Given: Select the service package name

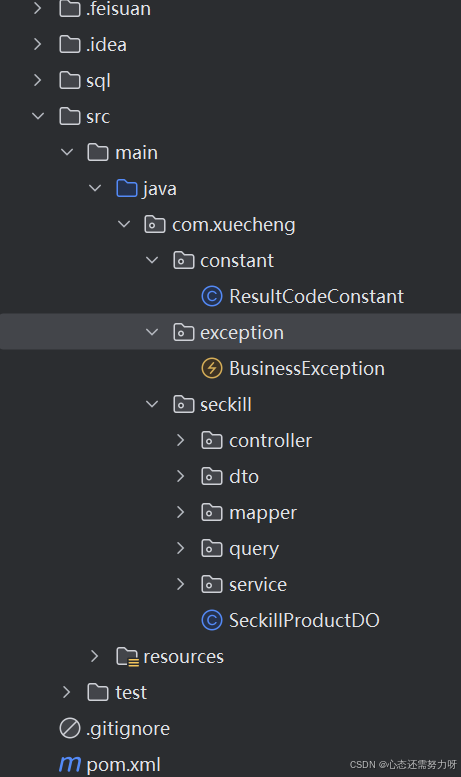Looking at the screenshot, I should coord(258,585).
